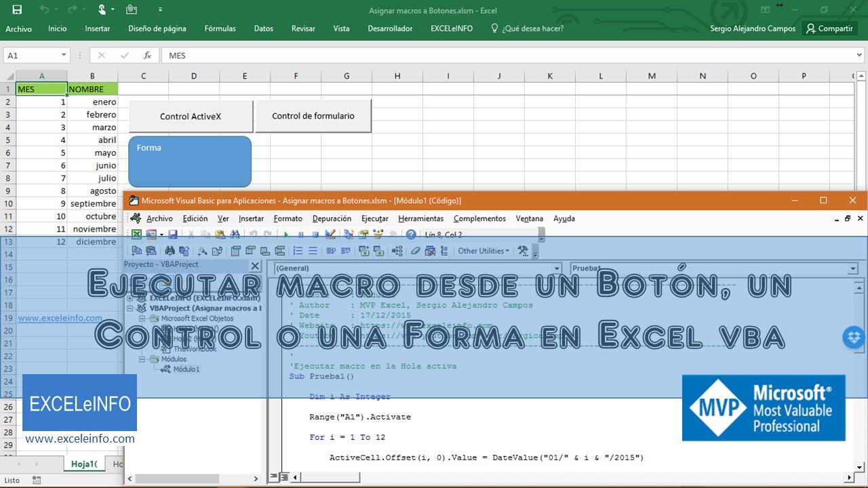Screen dimensions: 868x488
Task: Expand the EXCELeINFO project tree node
Action: [x=131, y=298]
